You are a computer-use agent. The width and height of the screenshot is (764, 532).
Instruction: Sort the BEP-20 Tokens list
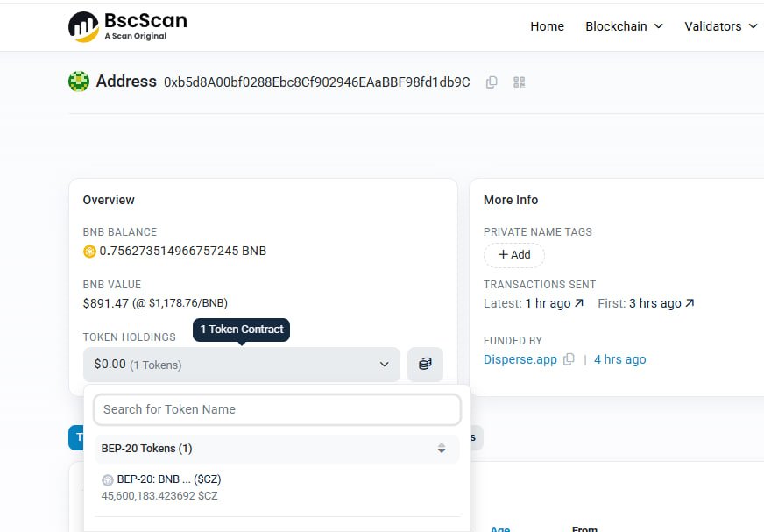click(442, 449)
